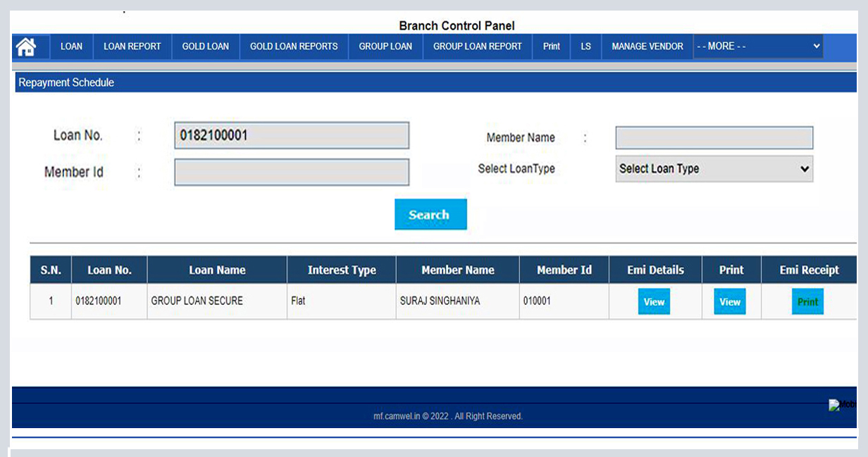View EMI Details for loan 0182100001

[654, 301]
